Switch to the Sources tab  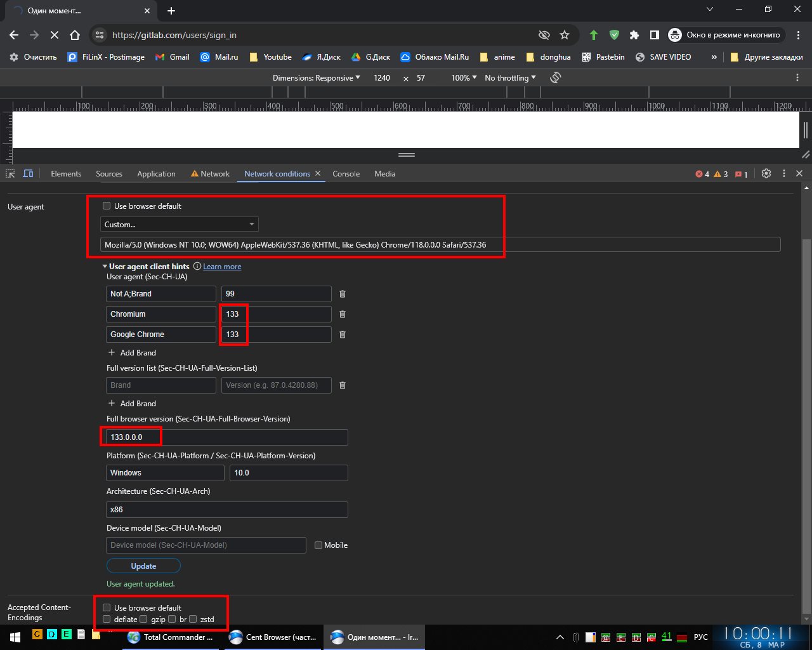109,174
